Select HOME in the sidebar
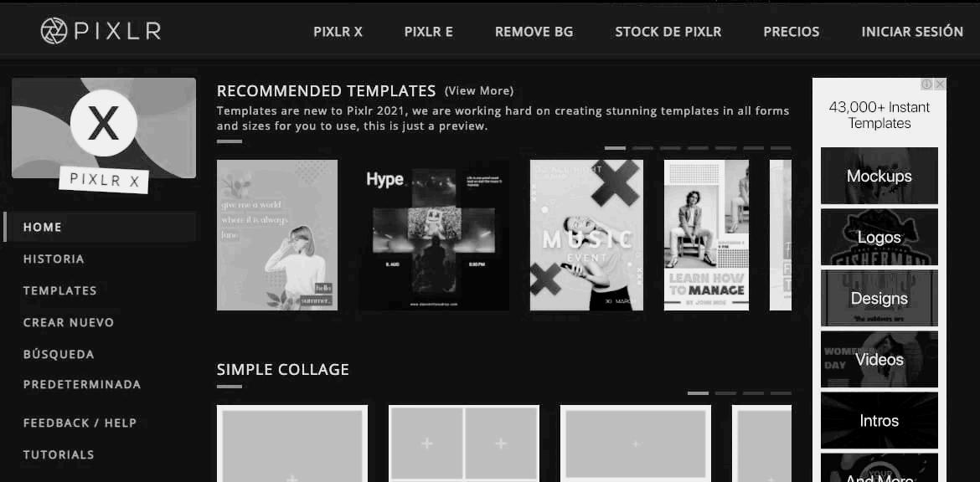980x482 pixels. [100, 227]
